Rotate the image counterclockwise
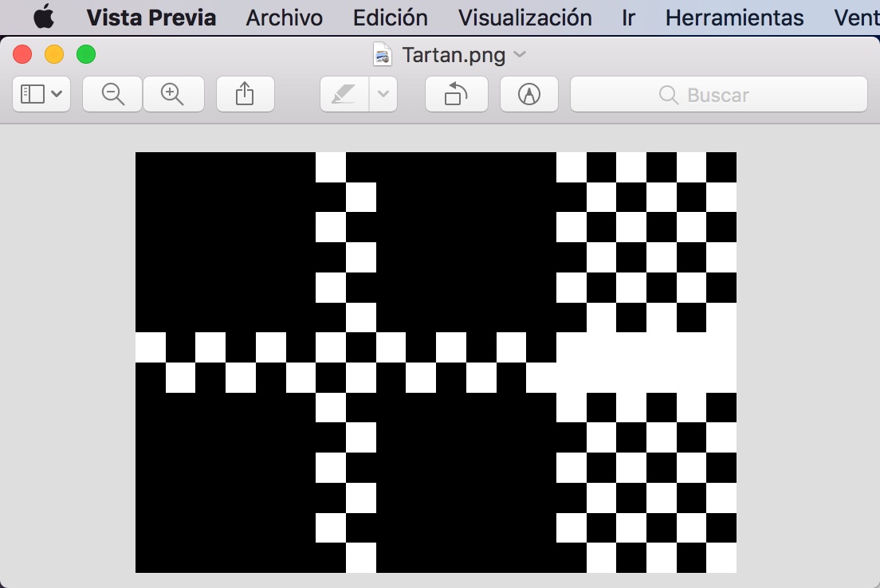This screenshot has width=880, height=588. 456,93
